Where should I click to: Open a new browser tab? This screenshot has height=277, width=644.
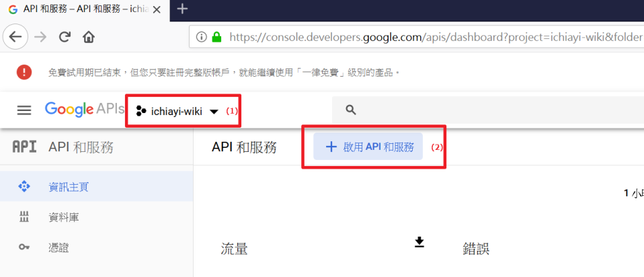(x=182, y=9)
